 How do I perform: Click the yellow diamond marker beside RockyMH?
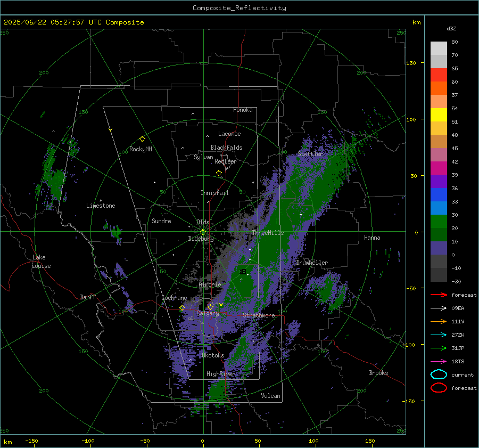[142, 139]
